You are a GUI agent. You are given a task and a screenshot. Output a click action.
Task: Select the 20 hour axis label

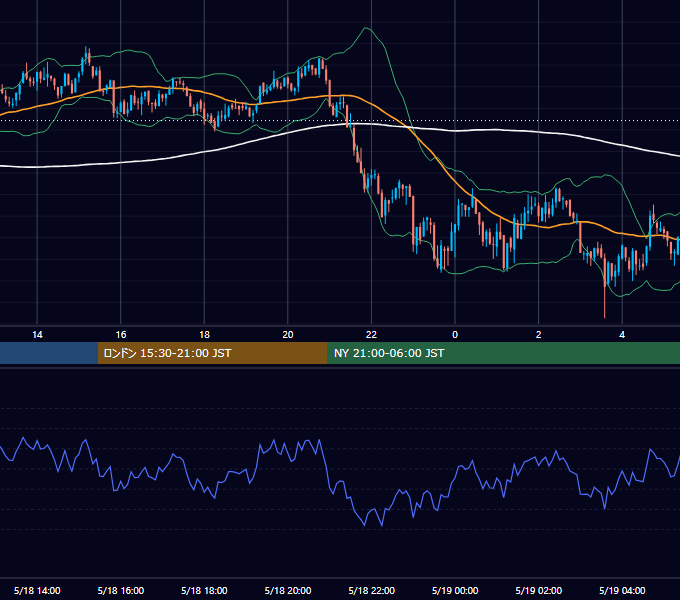pos(288,335)
